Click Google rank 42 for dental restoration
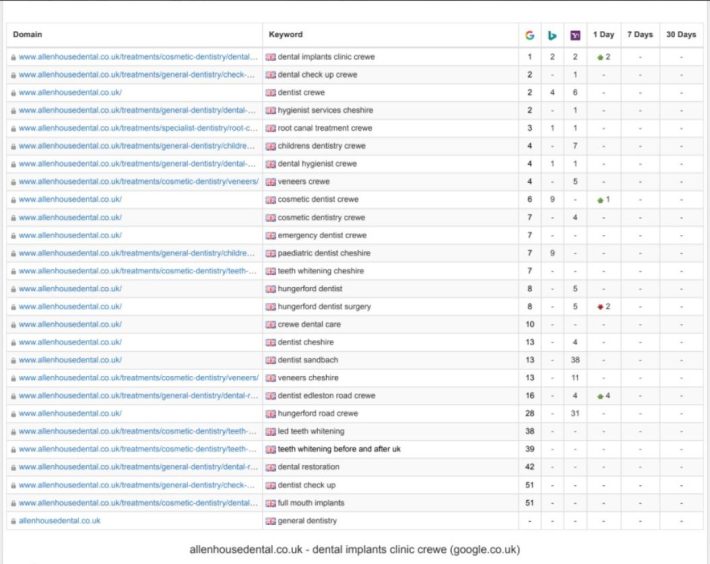Viewport: 710px width, 564px height. pyautogui.click(x=530, y=467)
